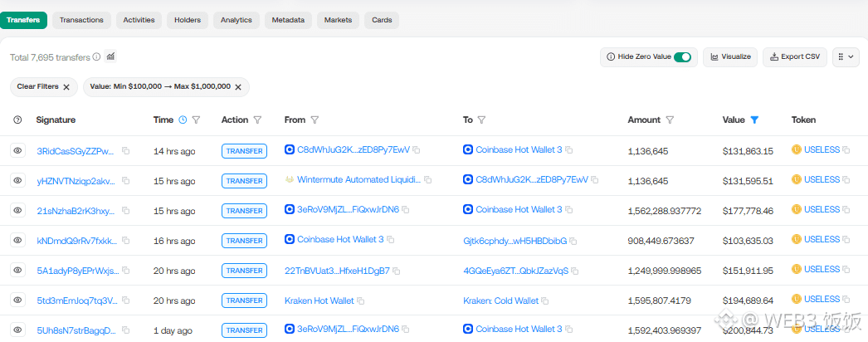Open the Analytics tab
868x342 pixels.
(x=237, y=19)
